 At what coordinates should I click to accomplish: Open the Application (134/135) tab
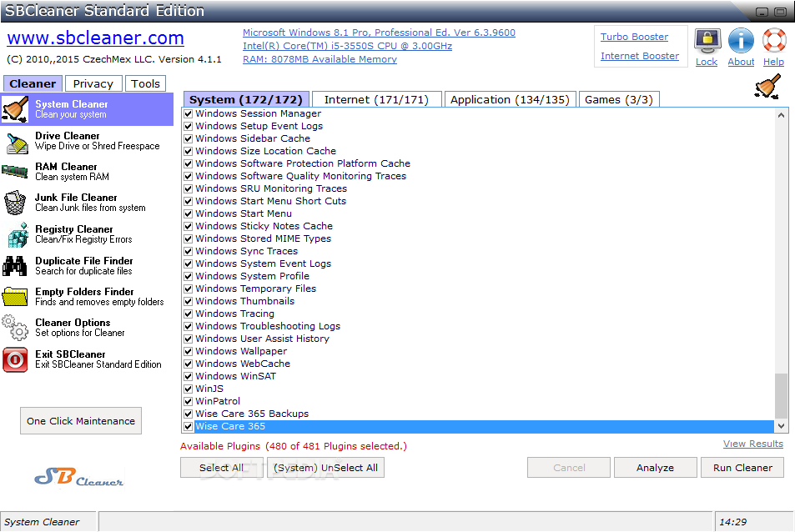[510, 99]
